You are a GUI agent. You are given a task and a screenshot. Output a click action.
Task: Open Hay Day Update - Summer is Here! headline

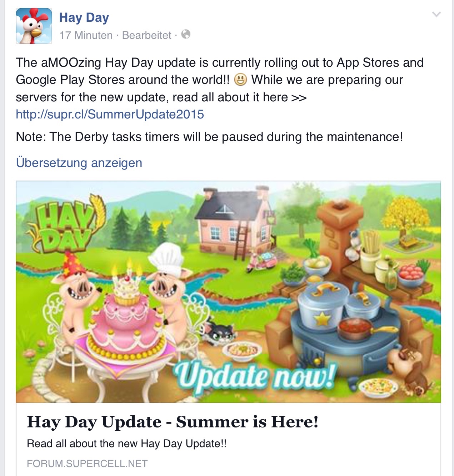(173, 422)
